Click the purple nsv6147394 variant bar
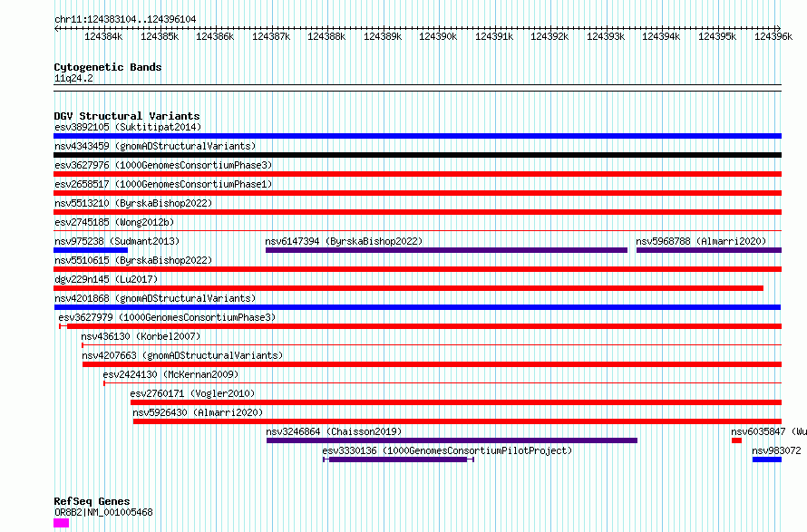The image size is (807, 532). (x=446, y=250)
